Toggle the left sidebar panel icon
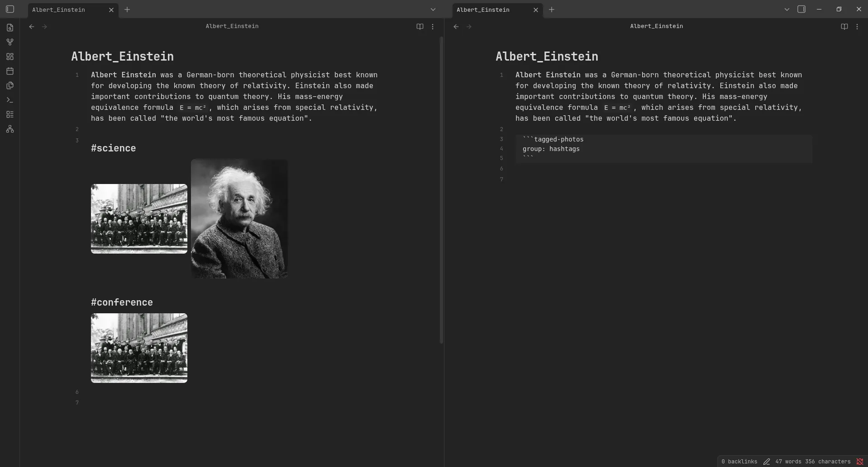This screenshot has width=868, height=467. 10,9
